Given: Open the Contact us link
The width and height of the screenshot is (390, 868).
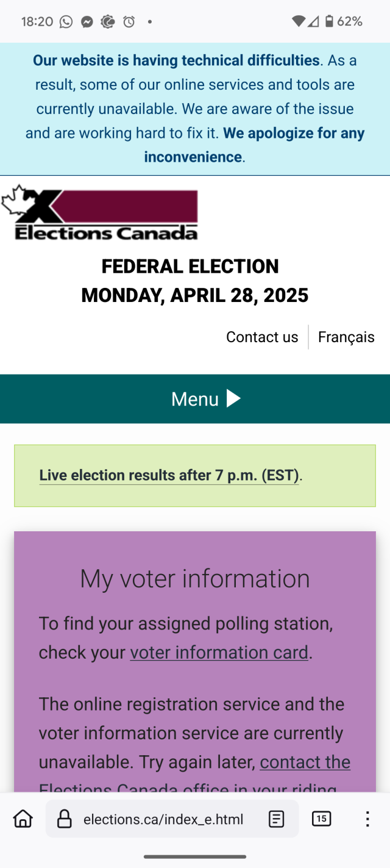Looking at the screenshot, I should [x=262, y=337].
